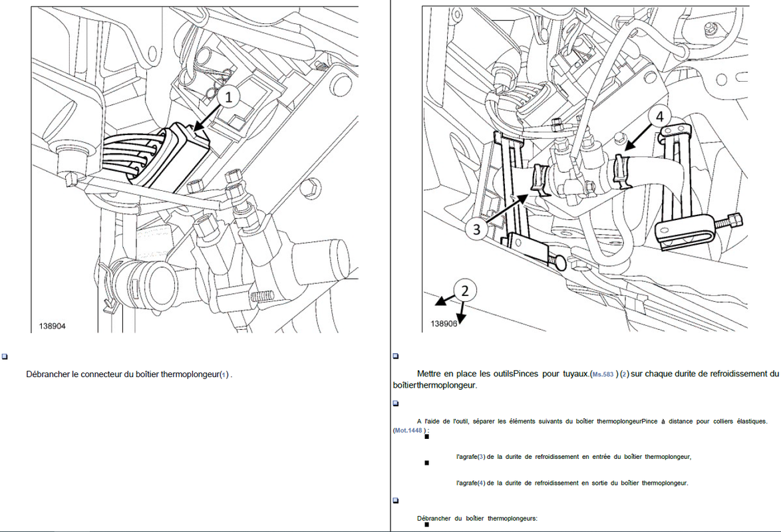The height and width of the screenshot is (532, 781).
Task: Click the step bullet icon above 'A l'aide de l'outil'
Action: tap(395, 404)
